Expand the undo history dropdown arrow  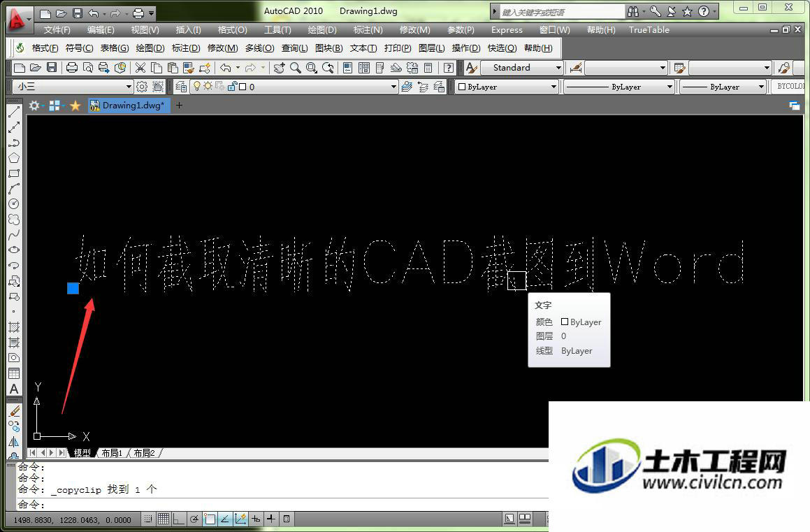238,68
